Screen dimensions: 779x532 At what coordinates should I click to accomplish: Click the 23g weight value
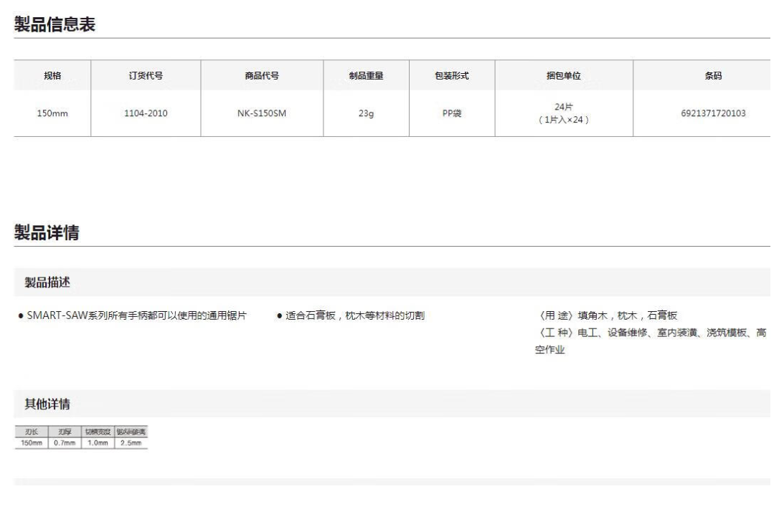366,113
